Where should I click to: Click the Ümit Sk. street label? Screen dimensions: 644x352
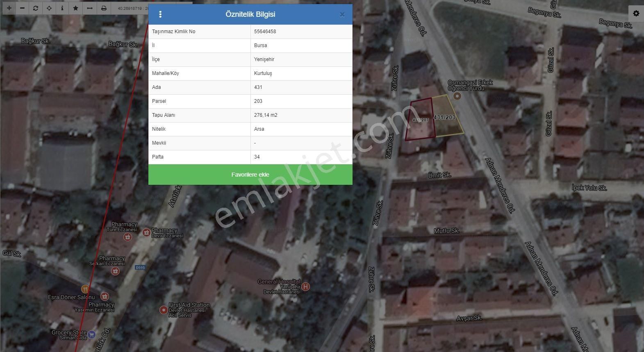tap(439, 175)
